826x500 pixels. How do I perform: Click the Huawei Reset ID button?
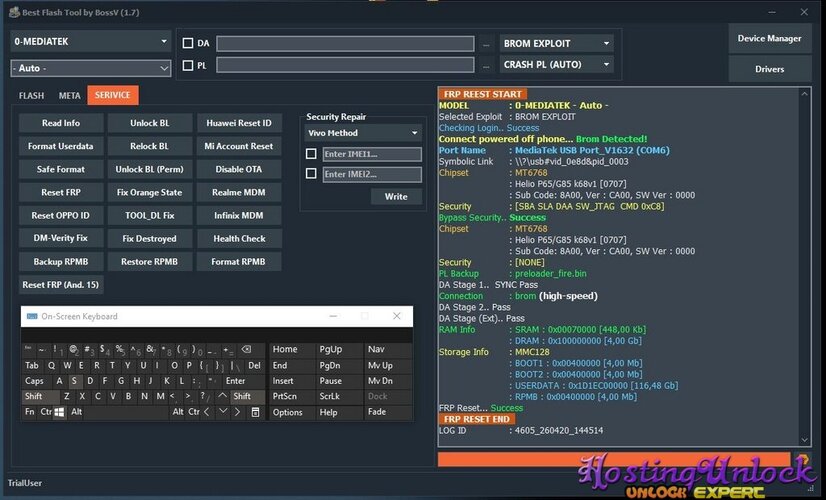tap(239, 123)
